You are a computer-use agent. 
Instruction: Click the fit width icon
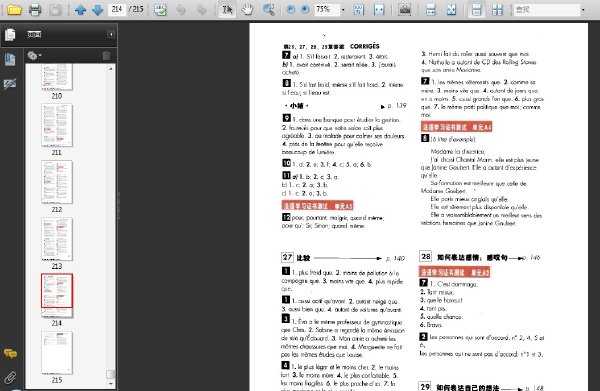(x=379, y=10)
